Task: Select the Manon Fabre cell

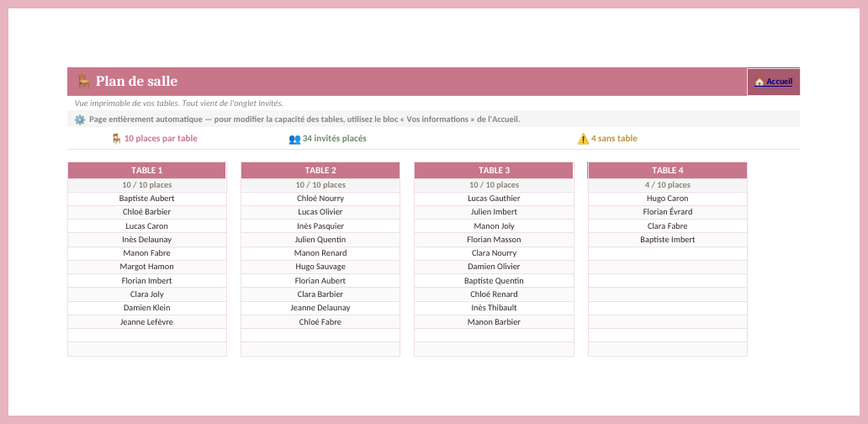Action: [146, 253]
